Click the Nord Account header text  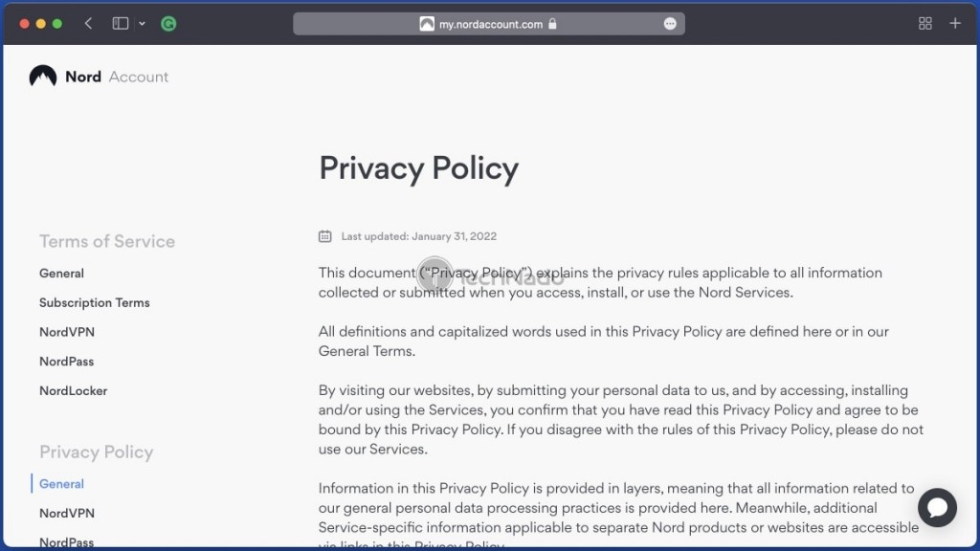117,77
